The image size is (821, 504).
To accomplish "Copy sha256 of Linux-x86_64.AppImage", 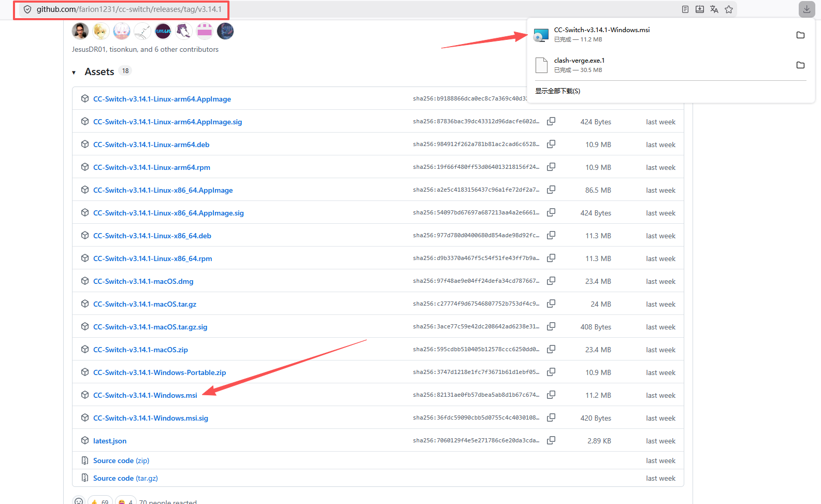I will coord(551,190).
